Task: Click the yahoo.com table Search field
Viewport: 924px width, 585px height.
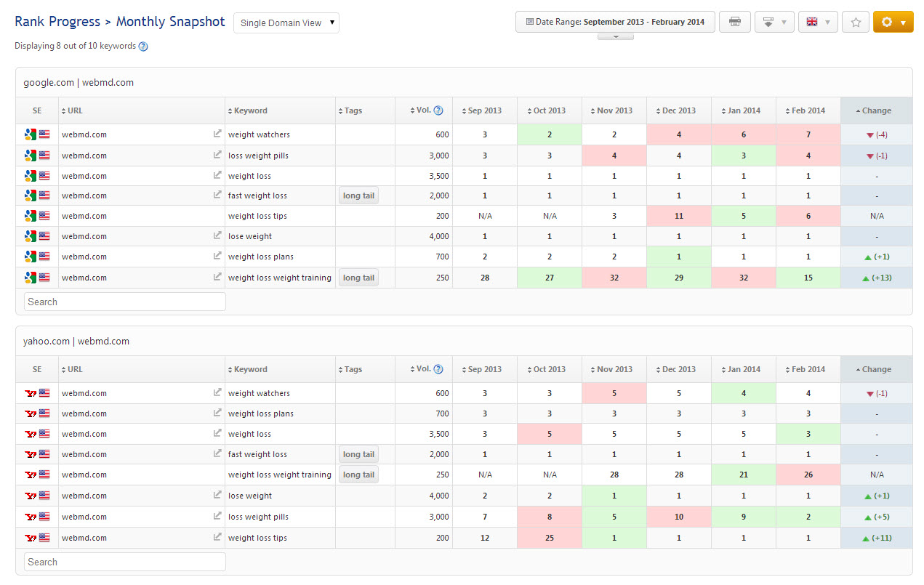Action: [125, 562]
